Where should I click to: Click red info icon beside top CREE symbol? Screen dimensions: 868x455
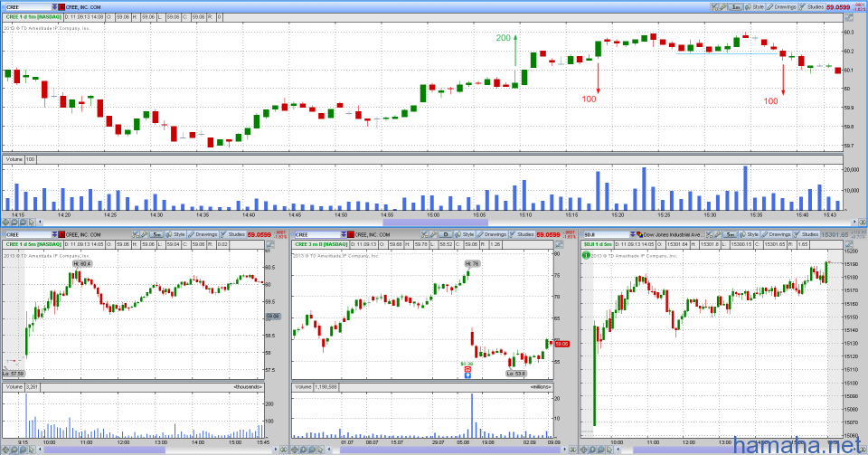pos(61,7)
